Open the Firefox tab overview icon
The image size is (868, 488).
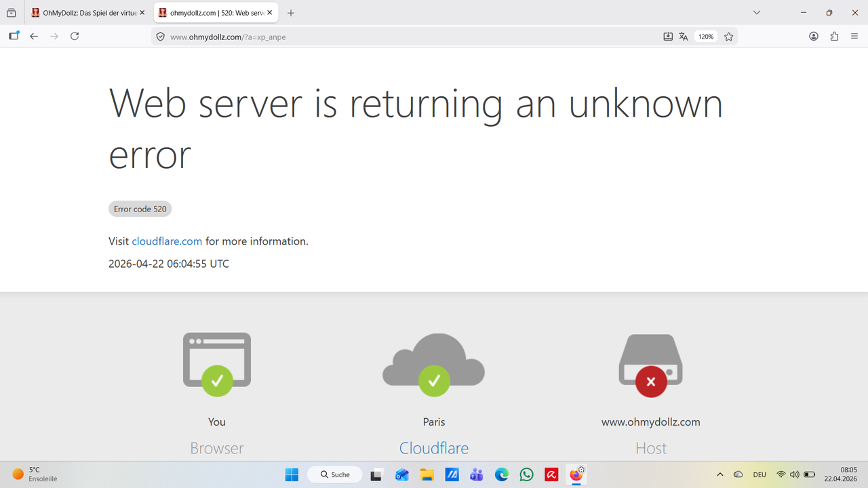(12, 13)
